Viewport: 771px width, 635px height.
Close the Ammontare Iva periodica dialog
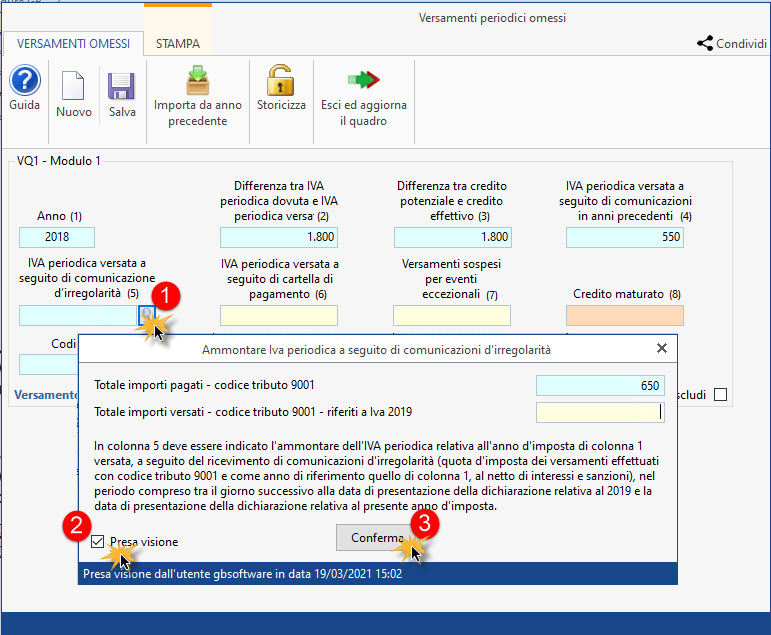click(661, 349)
